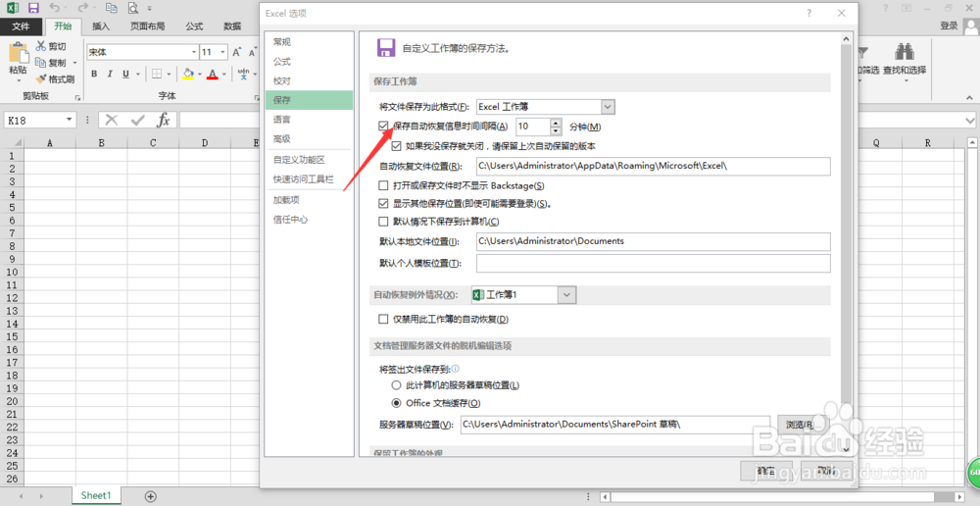
Task: Click the 登录 sign-in link
Action: click(x=949, y=25)
